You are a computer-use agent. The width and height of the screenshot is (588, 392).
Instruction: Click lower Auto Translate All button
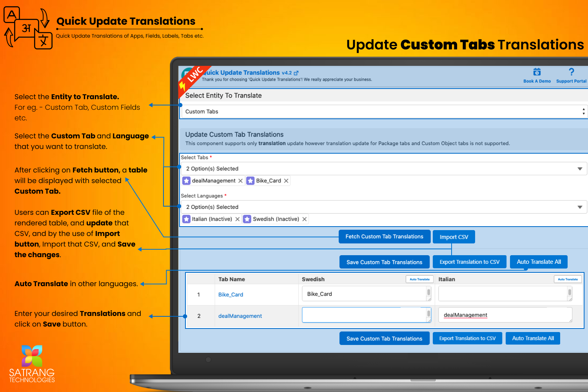[533, 338]
